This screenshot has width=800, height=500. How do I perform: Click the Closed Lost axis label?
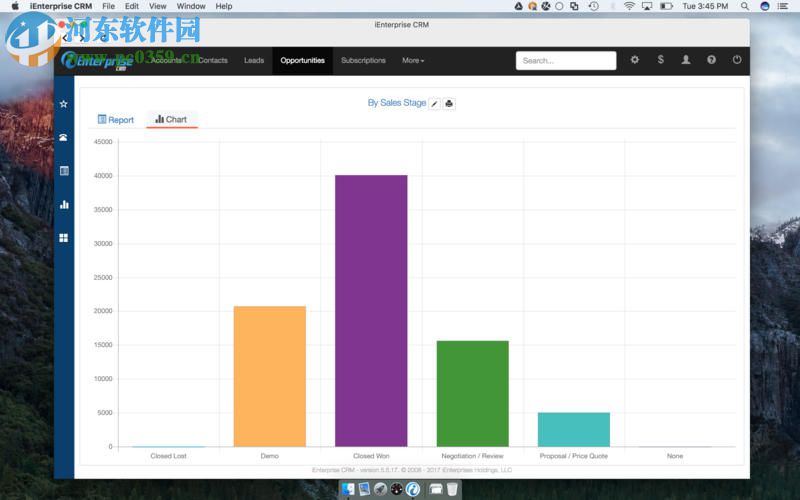pyautogui.click(x=168, y=456)
